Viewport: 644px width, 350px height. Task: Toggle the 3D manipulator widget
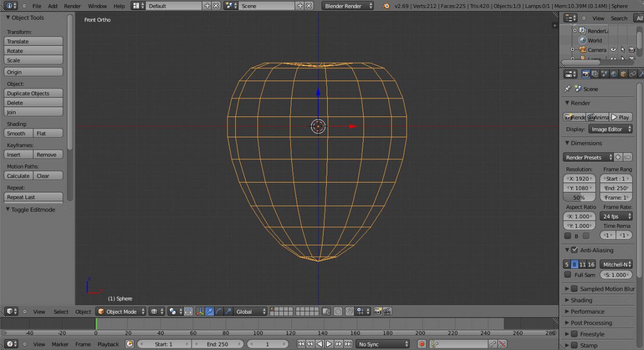(200, 312)
